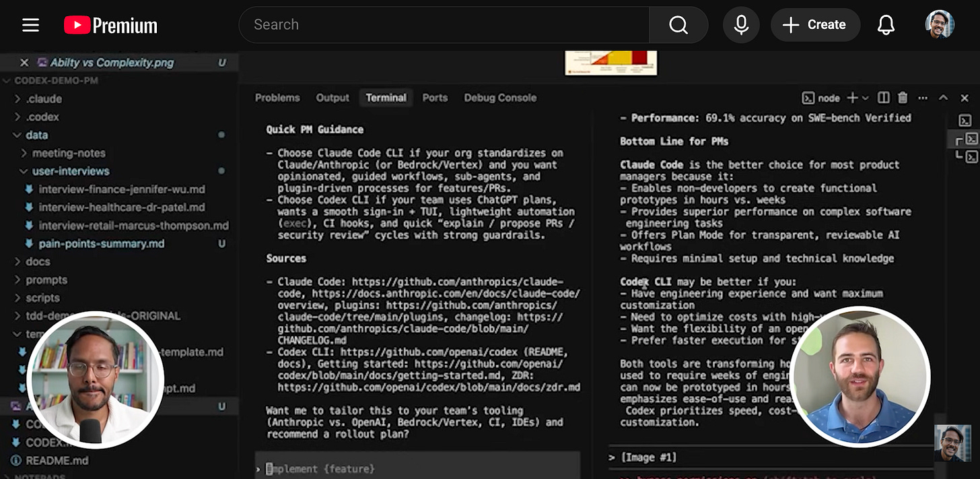Click the U status on pain-points-summary.md

pos(221,244)
